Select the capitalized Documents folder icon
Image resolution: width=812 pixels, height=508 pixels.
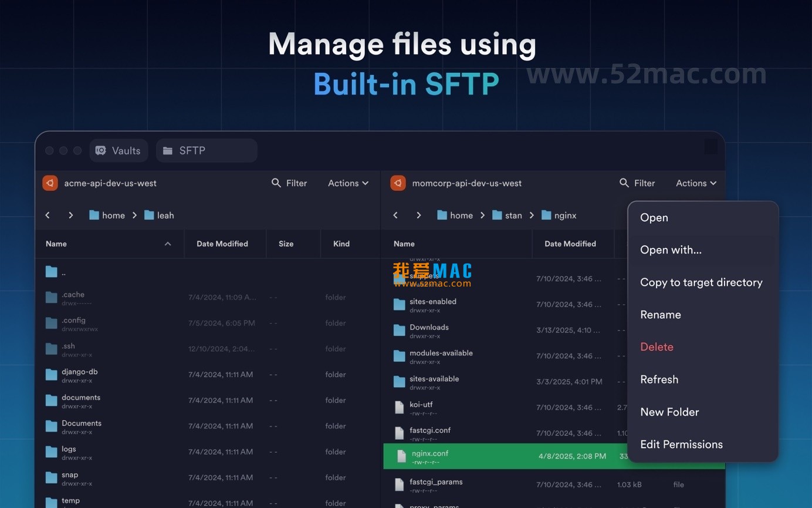[52, 427]
